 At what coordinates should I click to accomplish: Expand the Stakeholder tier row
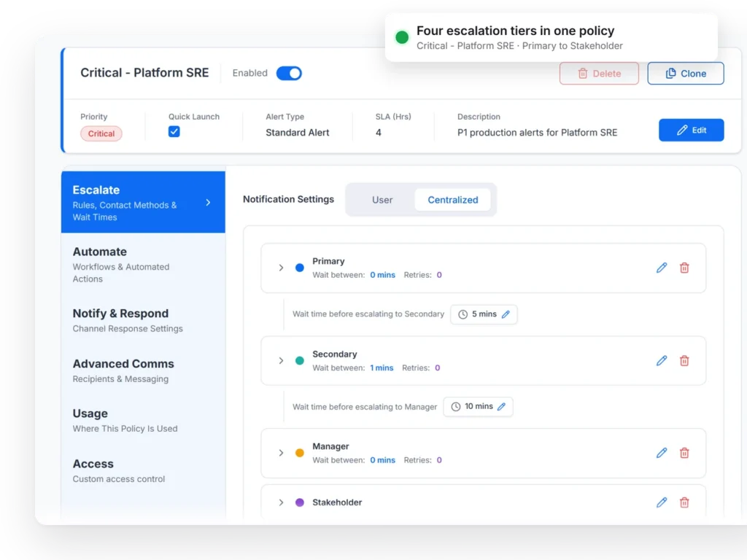pyautogui.click(x=281, y=502)
